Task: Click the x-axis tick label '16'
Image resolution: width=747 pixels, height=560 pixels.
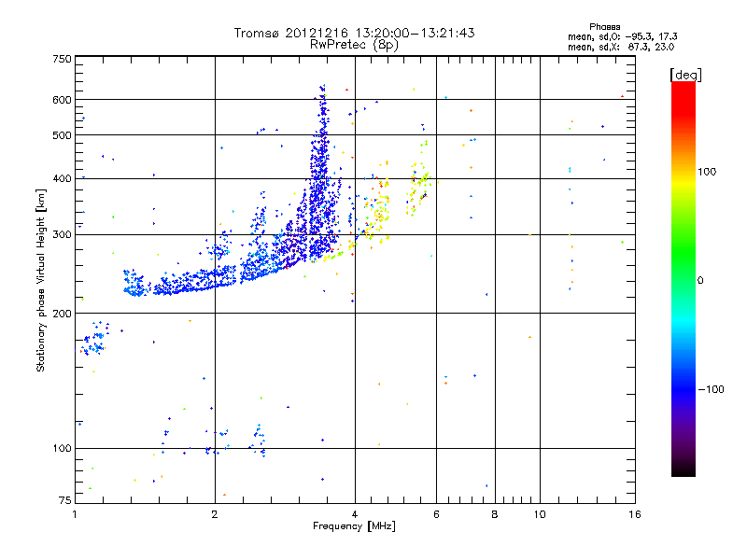Action: pos(635,514)
